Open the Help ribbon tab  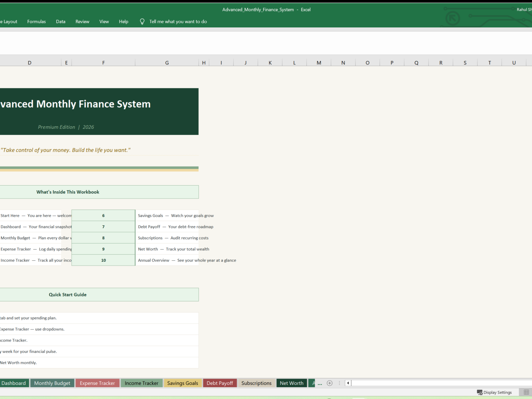click(123, 22)
